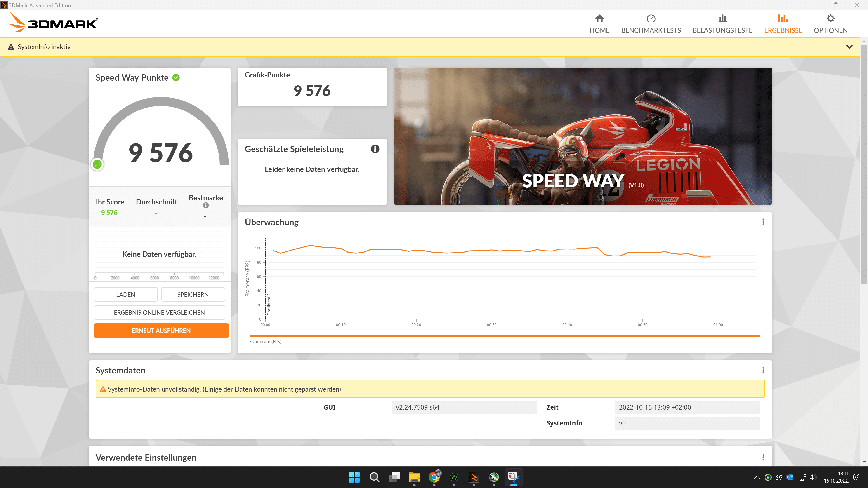Open the BENCHMARKTESTS tab
This screenshot has height=488, width=868.
coord(651,24)
